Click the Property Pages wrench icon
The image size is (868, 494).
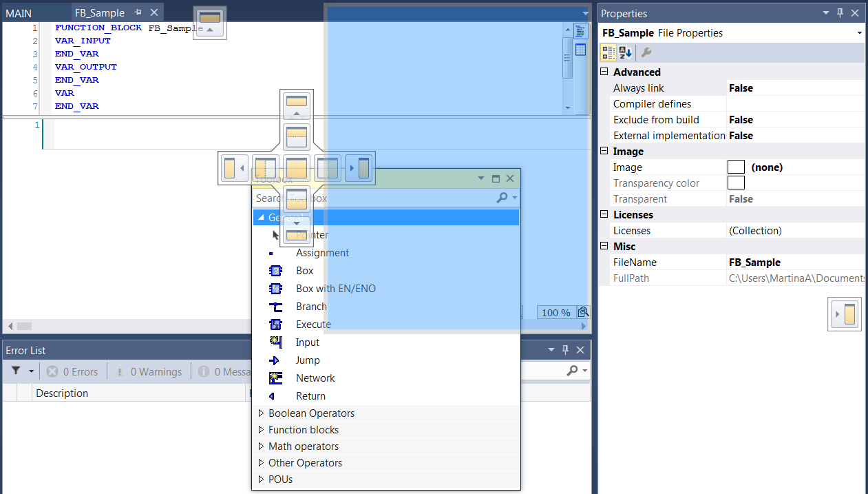point(646,52)
